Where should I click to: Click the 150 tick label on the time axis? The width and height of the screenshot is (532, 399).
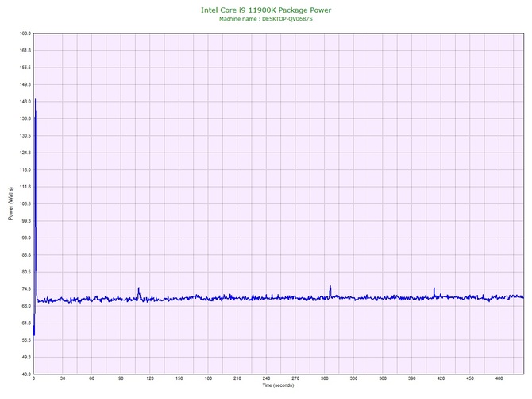179,379
